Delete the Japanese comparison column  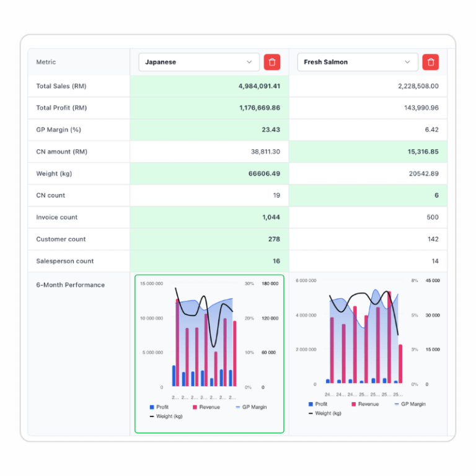pyautogui.click(x=271, y=62)
